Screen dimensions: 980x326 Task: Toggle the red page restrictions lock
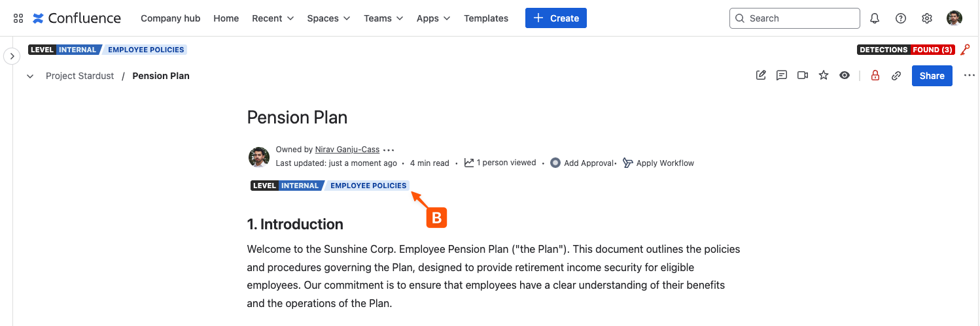click(875, 76)
